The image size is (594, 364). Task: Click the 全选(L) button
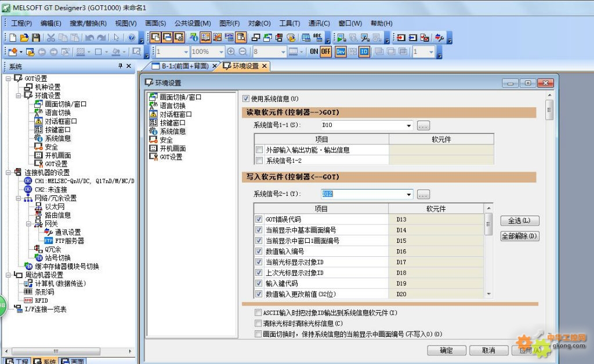point(519,221)
